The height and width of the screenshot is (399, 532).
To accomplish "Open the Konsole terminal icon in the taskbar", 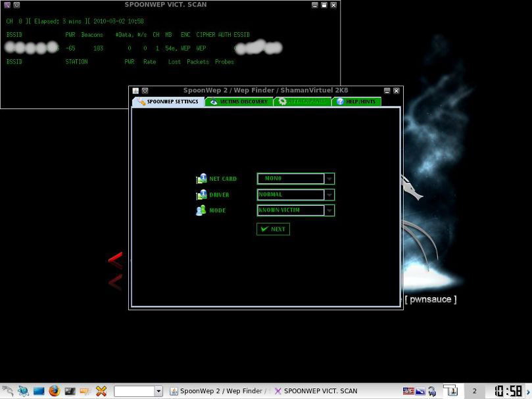I will [70, 391].
